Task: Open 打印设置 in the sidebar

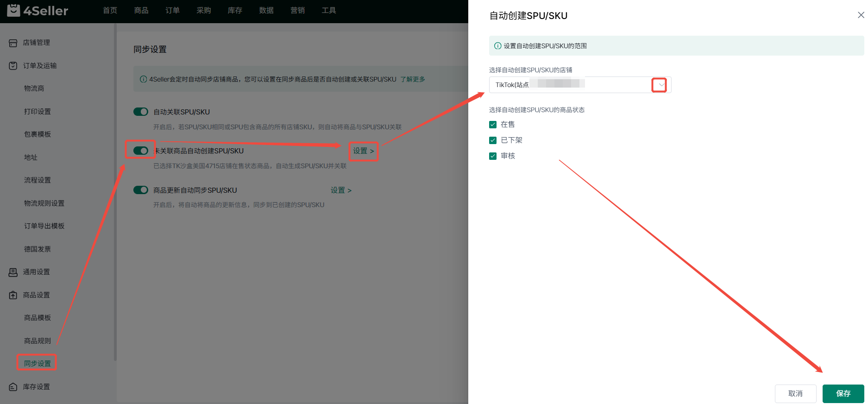Action: pyautogui.click(x=38, y=112)
